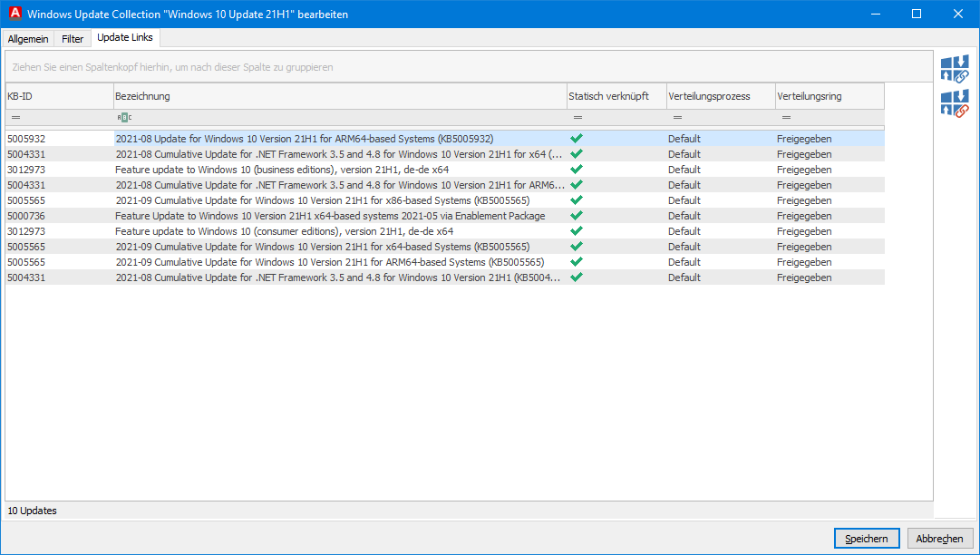Viewport: 980px width, 555px height.
Task: Select the Update Links tab
Action: click(x=125, y=37)
